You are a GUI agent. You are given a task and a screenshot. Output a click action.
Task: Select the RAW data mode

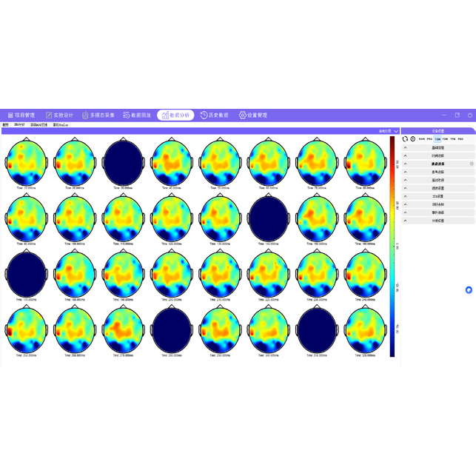click(422, 139)
